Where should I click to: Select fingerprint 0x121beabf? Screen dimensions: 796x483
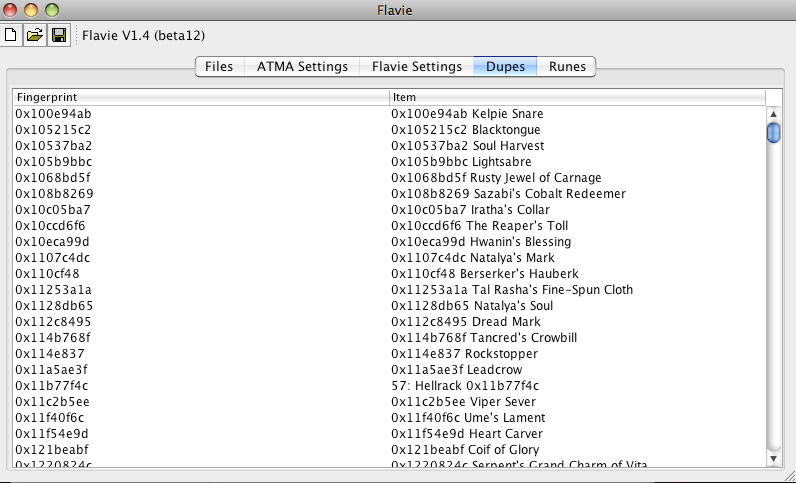coord(52,450)
